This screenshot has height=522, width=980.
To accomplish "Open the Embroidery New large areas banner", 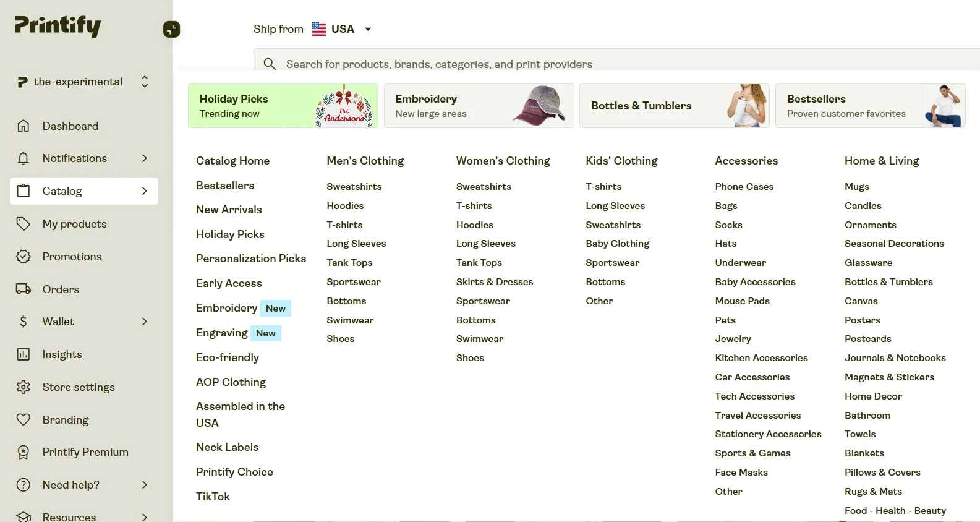I will point(479,106).
